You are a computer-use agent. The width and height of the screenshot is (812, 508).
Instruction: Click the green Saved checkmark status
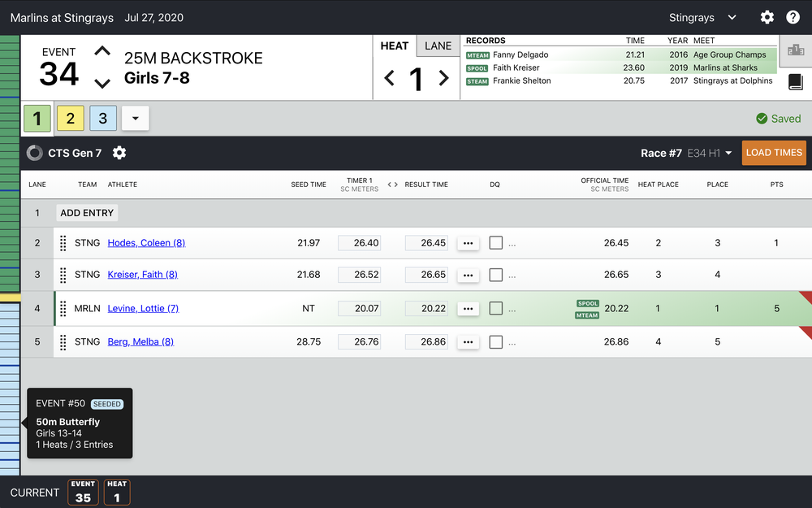[x=779, y=119]
